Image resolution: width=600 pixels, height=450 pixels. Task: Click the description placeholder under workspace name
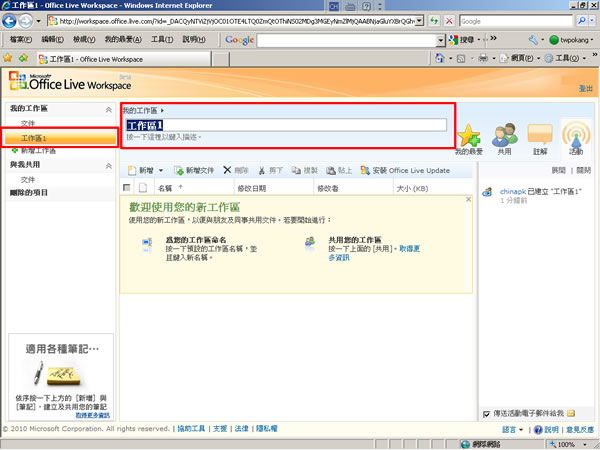tap(163, 137)
